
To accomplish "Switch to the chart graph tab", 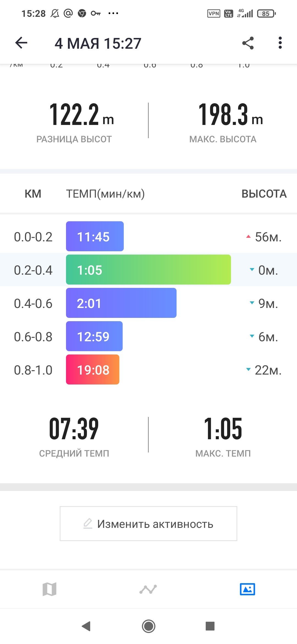I will tap(148, 589).
